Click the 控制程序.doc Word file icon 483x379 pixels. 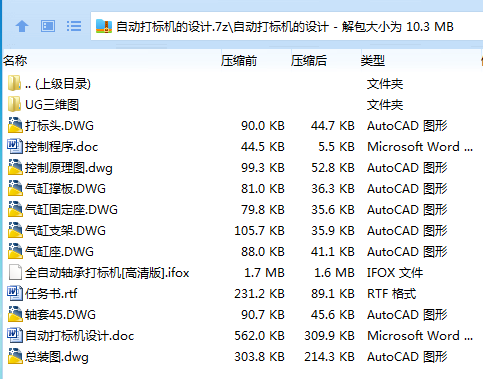[15, 146]
